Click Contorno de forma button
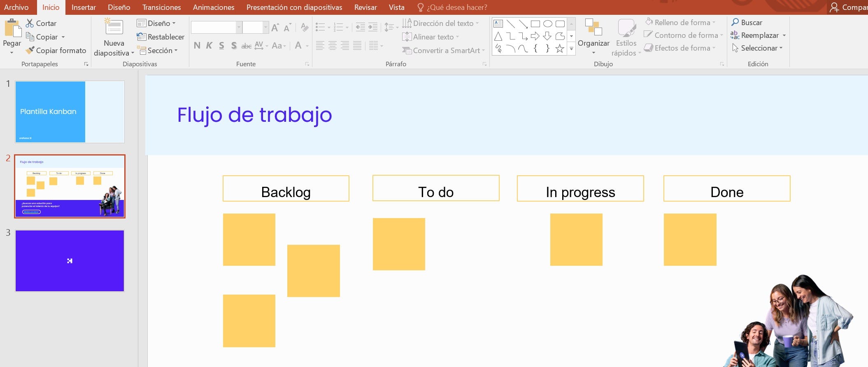Screen dimensions: 868x367 pos(684,35)
